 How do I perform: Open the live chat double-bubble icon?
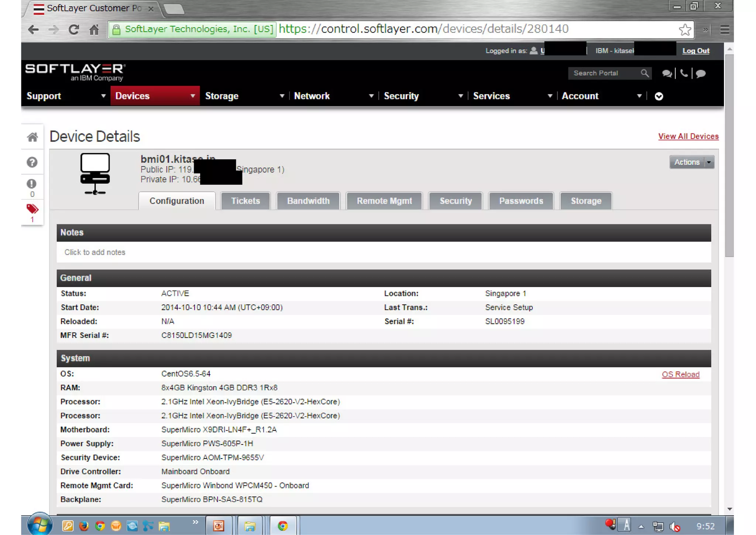pos(667,73)
